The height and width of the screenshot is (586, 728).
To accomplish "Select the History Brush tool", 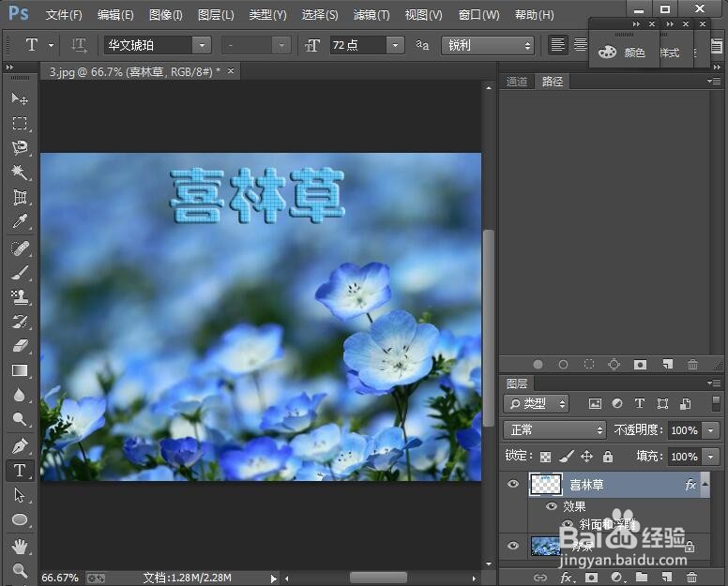I will click(20, 321).
